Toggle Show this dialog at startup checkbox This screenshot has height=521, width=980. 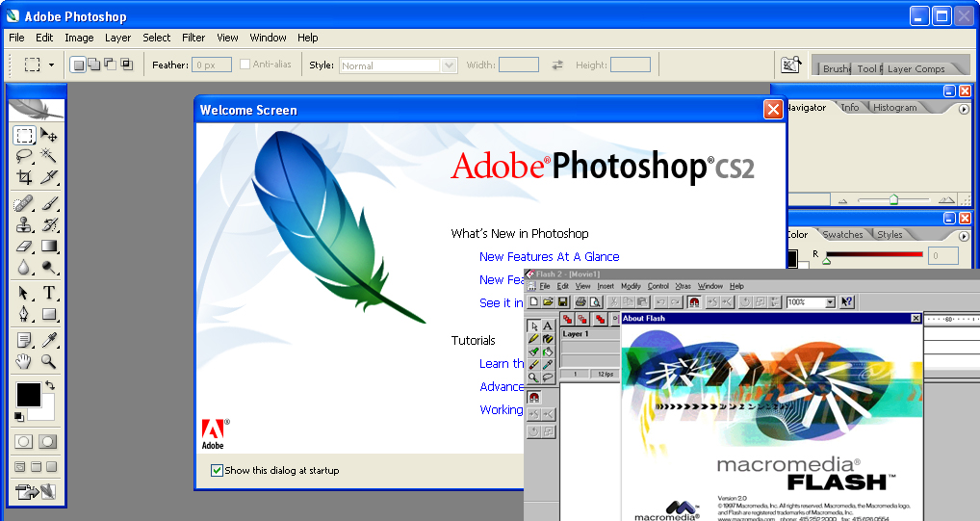(x=217, y=470)
